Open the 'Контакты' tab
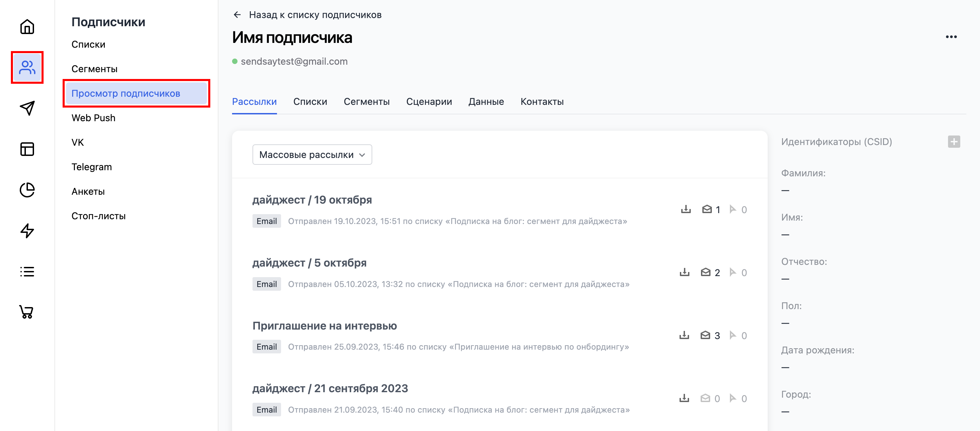 542,102
